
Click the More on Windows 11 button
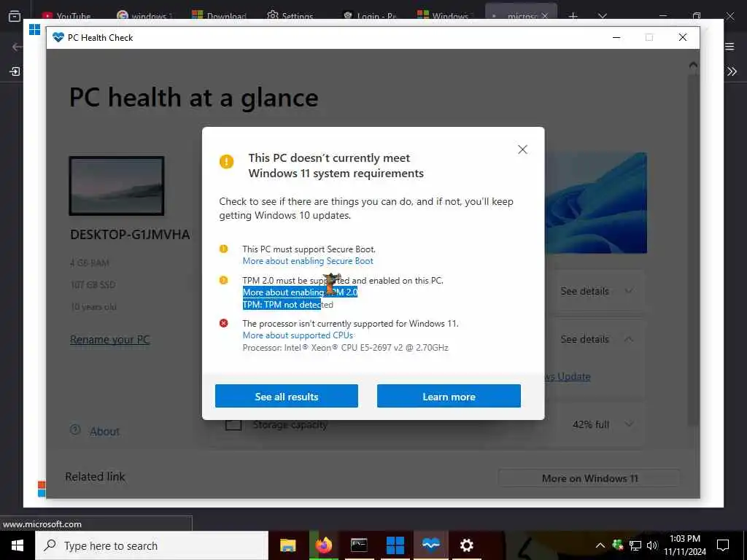click(x=589, y=478)
